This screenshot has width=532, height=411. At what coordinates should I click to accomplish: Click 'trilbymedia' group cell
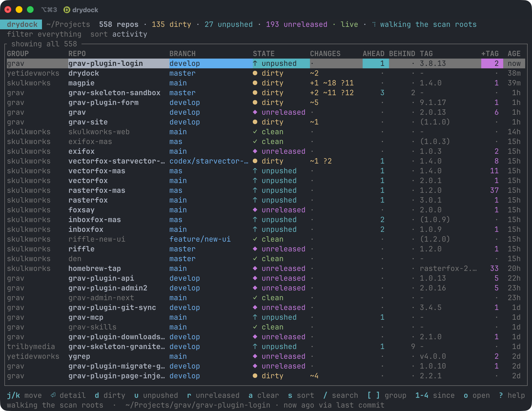point(31,347)
